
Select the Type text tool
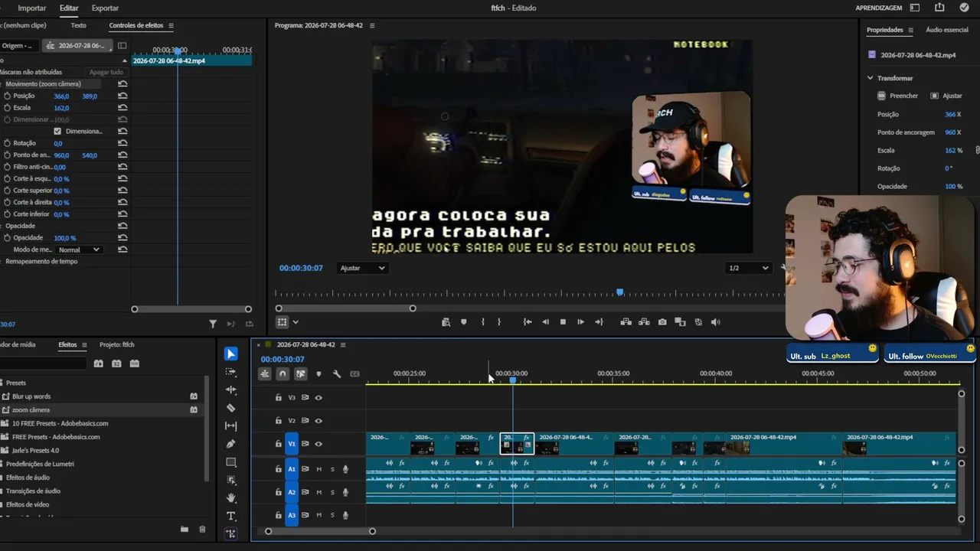pyautogui.click(x=230, y=517)
